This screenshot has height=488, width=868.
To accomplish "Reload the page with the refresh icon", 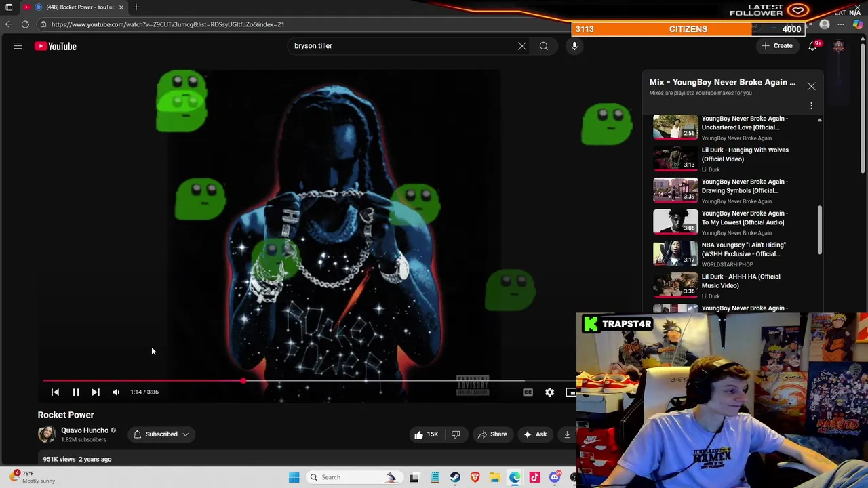I will coord(25,24).
